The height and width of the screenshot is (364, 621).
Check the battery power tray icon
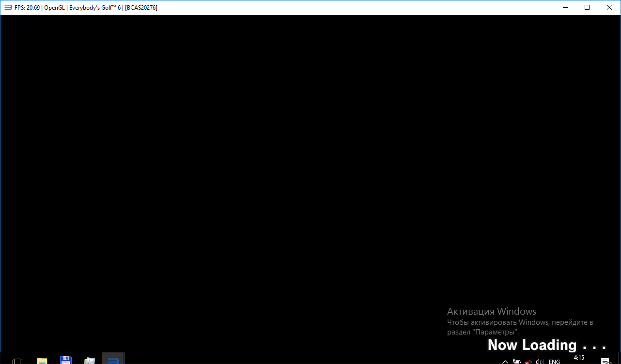pyautogui.click(x=517, y=362)
